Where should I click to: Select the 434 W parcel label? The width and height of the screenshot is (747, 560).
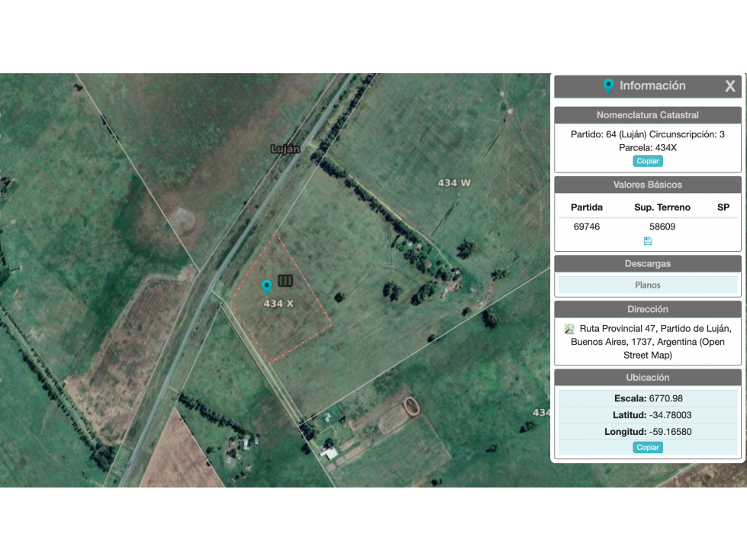click(x=454, y=183)
